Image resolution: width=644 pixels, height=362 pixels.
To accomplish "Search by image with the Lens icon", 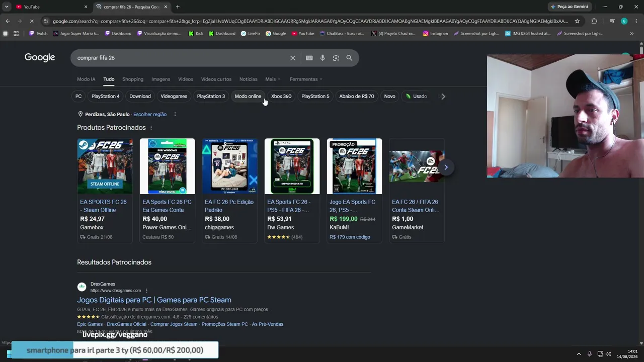I will [336, 58].
